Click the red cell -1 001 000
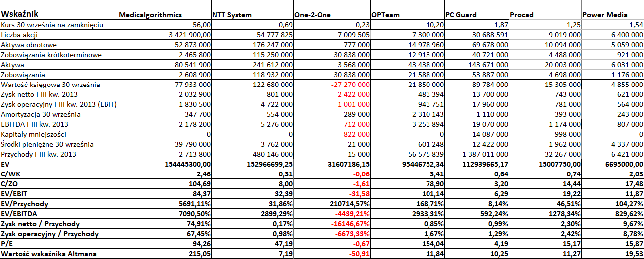 point(332,104)
